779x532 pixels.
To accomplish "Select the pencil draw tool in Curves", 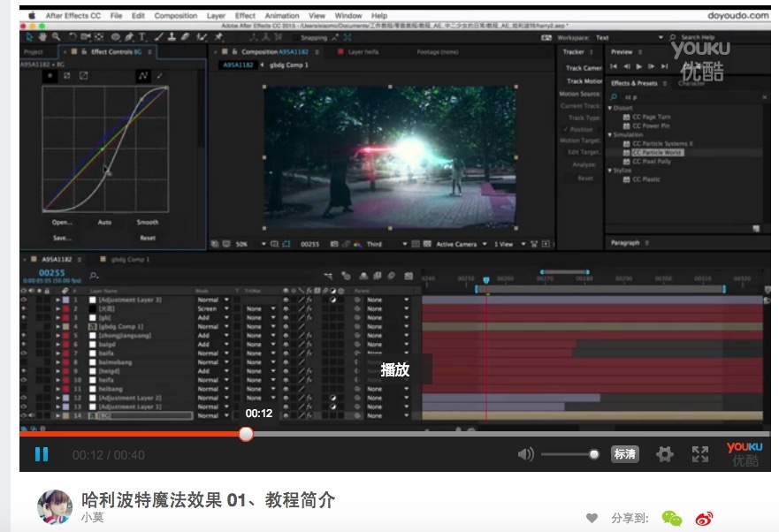I will coord(159,75).
